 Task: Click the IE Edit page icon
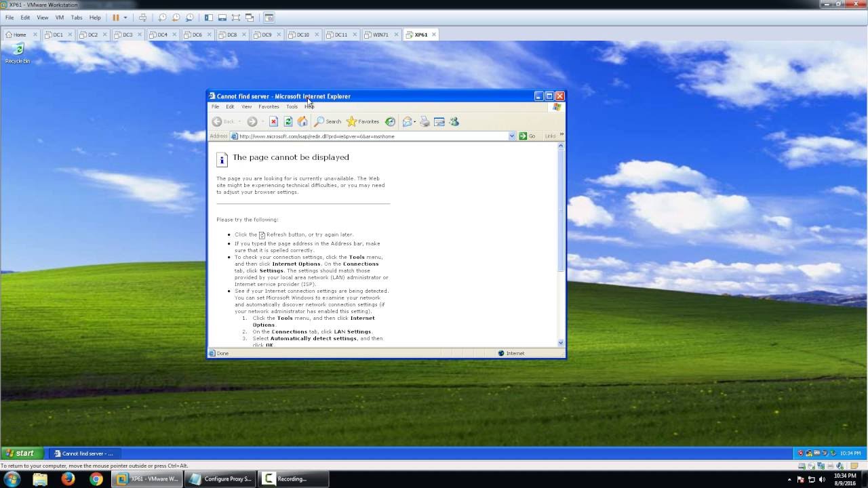[x=439, y=121]
